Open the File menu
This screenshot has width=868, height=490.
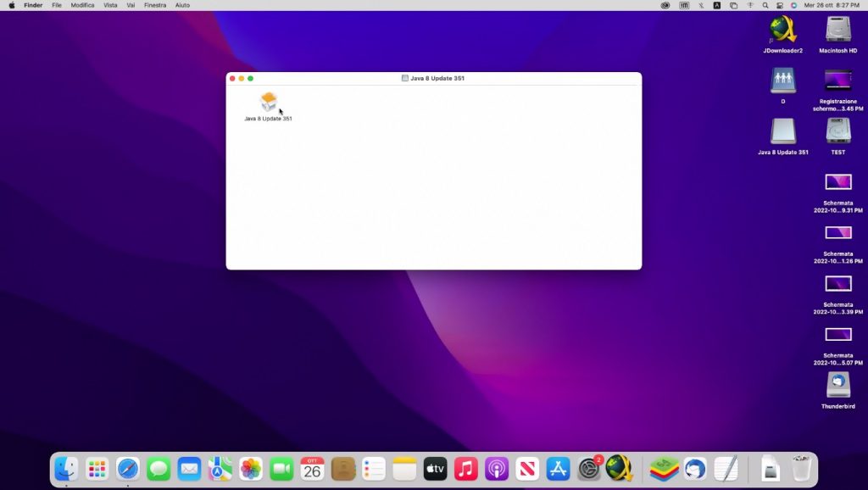click(x=57, y=5)
